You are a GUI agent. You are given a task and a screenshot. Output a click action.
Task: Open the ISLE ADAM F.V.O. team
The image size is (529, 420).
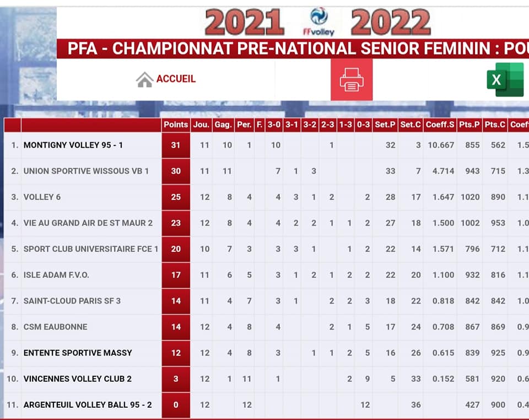(56, 275)
